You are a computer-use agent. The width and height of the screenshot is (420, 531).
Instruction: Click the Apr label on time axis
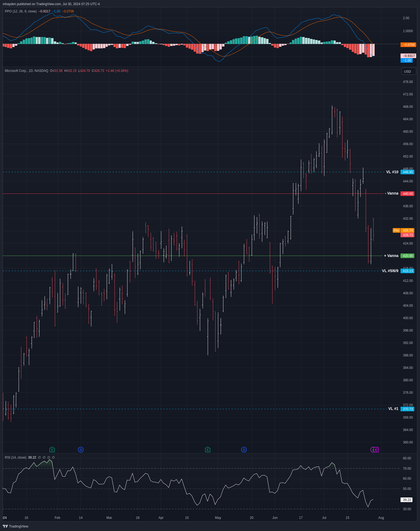[x=161, y=518]
